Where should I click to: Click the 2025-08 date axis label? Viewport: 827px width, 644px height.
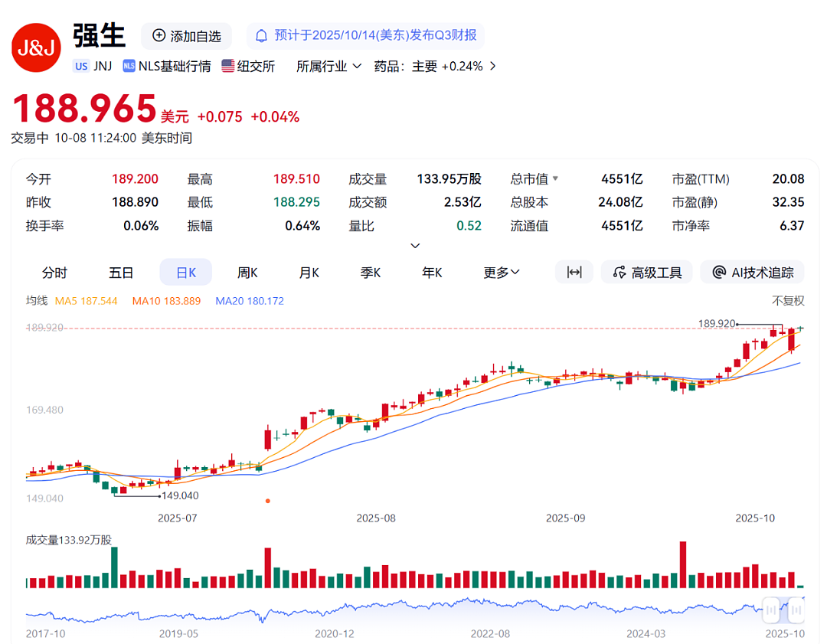coord(375,518)
